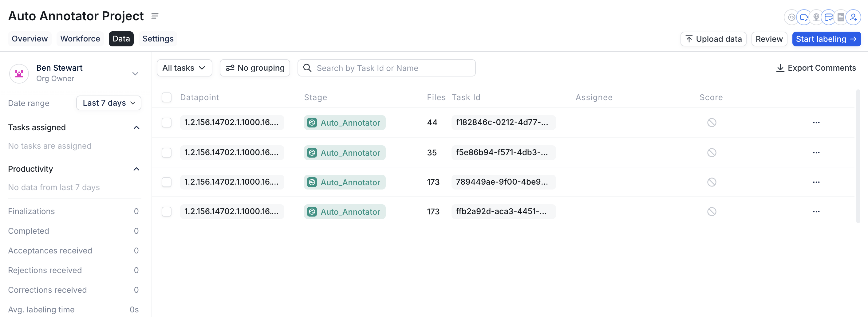
Task: Click score icon in f182846c row
Action: point(712,123)
